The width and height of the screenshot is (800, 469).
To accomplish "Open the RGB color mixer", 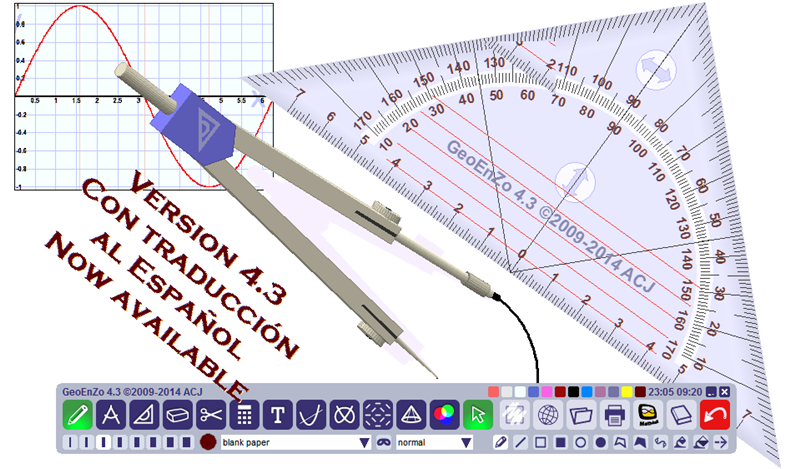I will (x=445, y=414).
